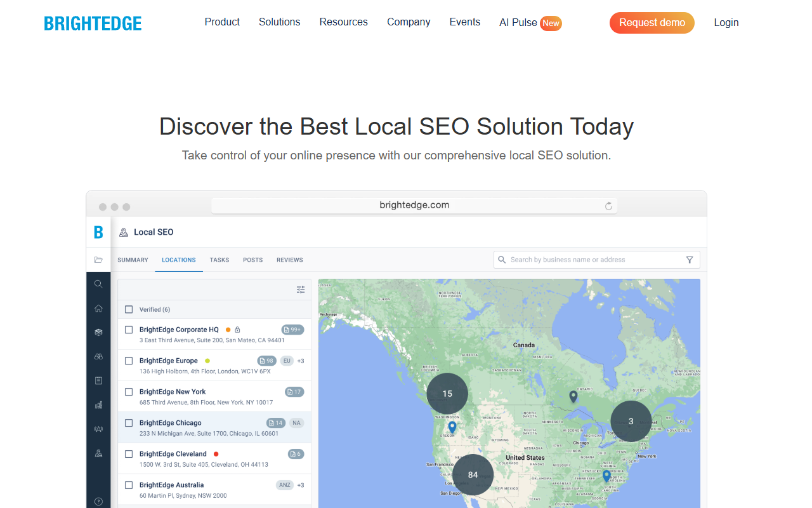Click the blue B logo in the dashboard sidebar
The width and height of the screenshot is (812, 508).
[98, 232]
